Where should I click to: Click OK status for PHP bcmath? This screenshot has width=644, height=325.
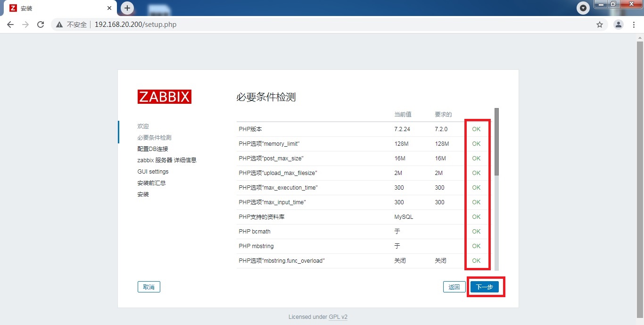(x=476, y=232)
